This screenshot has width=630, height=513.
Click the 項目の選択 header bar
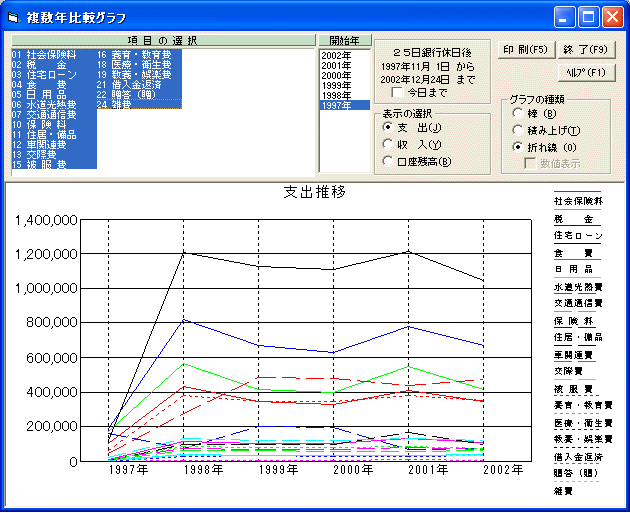click(162, 40)
